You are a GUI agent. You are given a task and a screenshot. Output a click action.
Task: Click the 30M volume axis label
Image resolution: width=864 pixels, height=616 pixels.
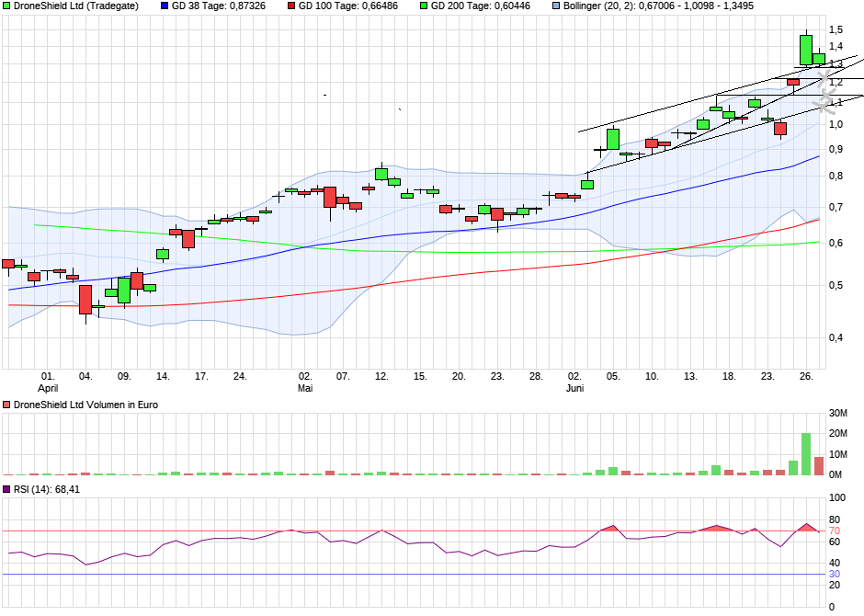[x=839, y=412]
